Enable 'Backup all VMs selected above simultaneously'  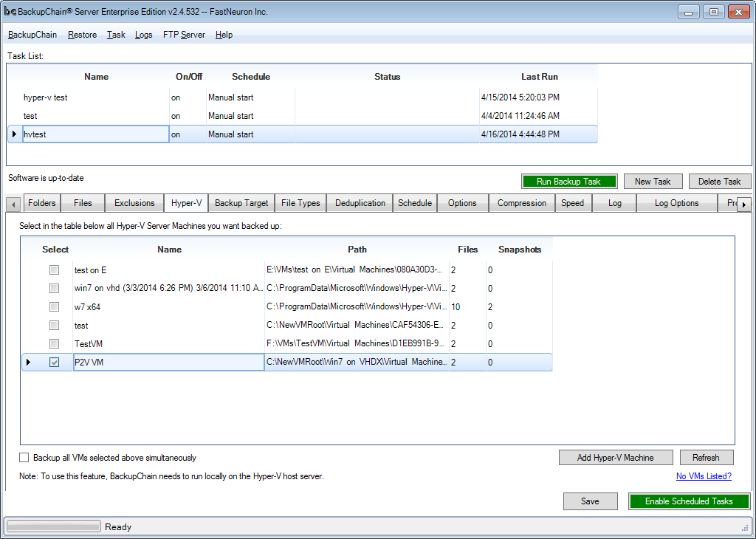[x=24, y=458]
